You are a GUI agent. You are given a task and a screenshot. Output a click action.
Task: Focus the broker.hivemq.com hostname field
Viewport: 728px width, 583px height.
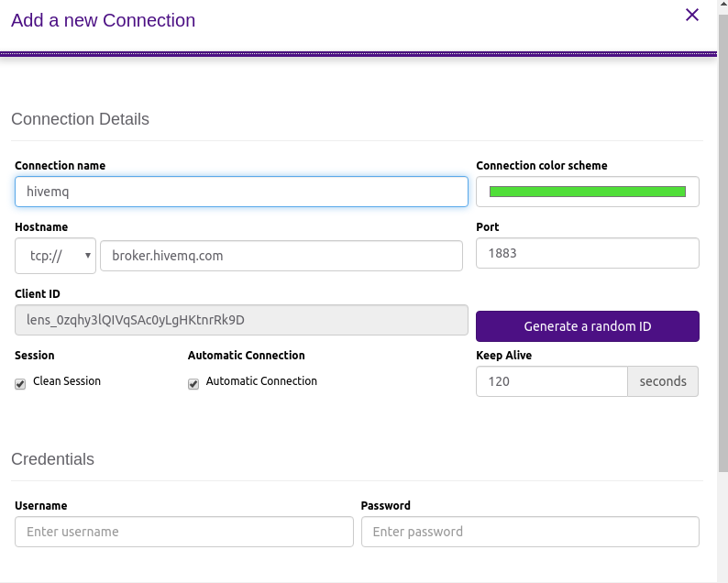[x=281, y=256]
